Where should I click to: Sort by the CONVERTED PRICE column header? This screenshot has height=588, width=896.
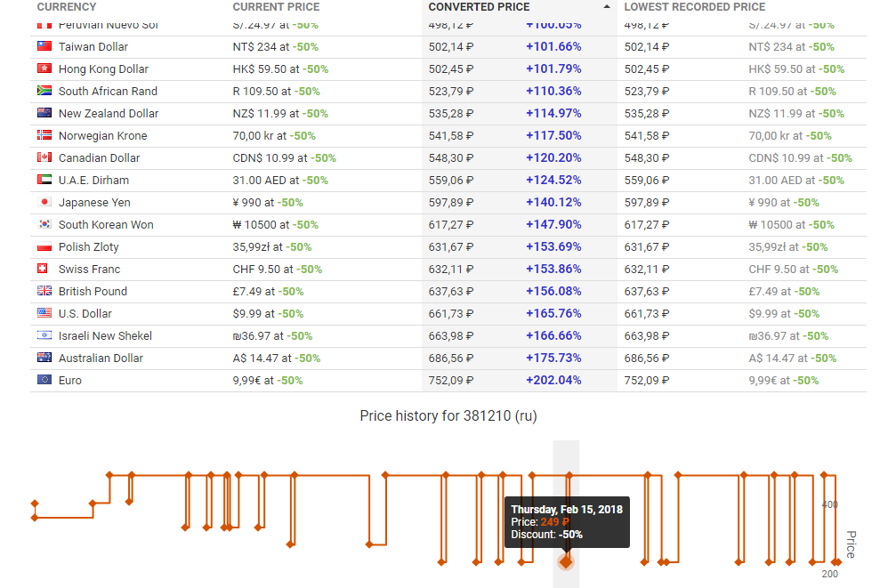pos(479,7)
